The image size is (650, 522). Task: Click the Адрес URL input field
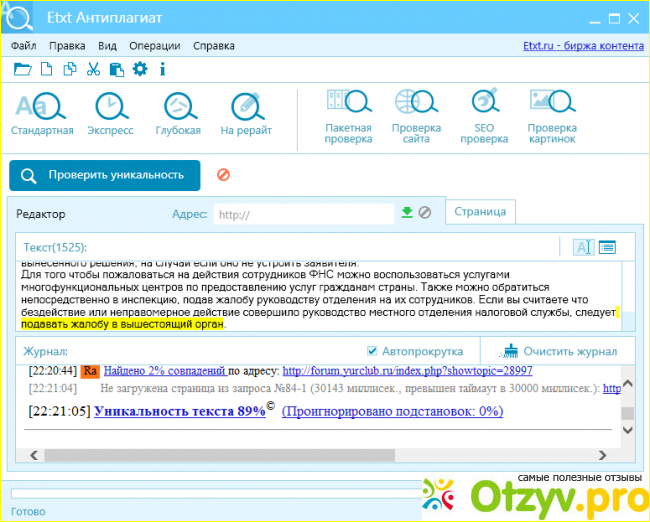click(x=303, y=214)
